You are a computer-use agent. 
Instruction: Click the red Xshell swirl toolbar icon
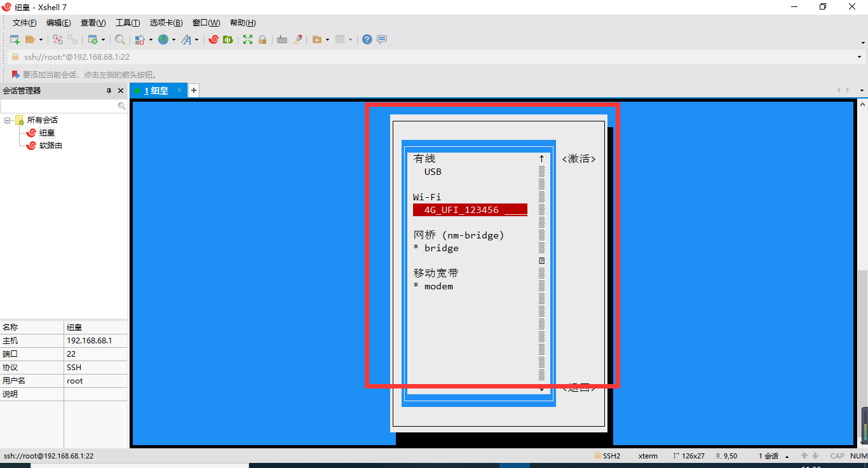(214, 39)
